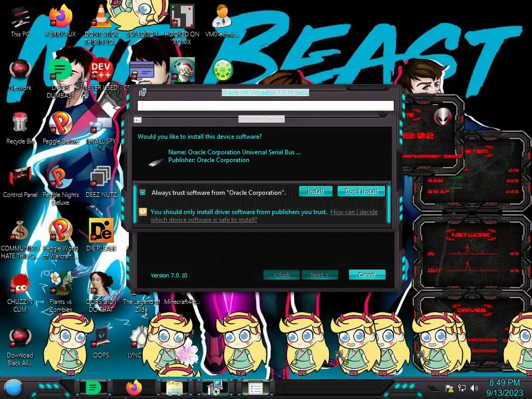Screen dimensions: 532x399
Task: Click the VirtualBox Setup title bar icon
Action: tap(142, 92)
